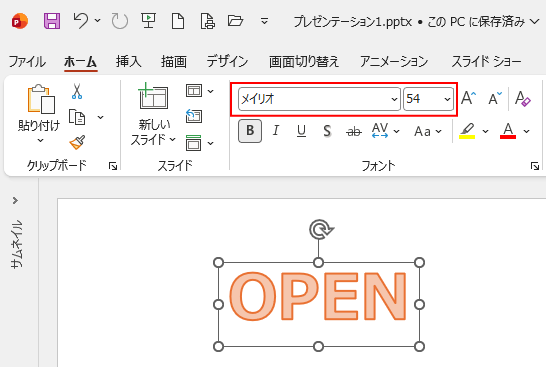546x367 pixels.
Task: Toggle underline formatting
Action: tap(302, 131)
